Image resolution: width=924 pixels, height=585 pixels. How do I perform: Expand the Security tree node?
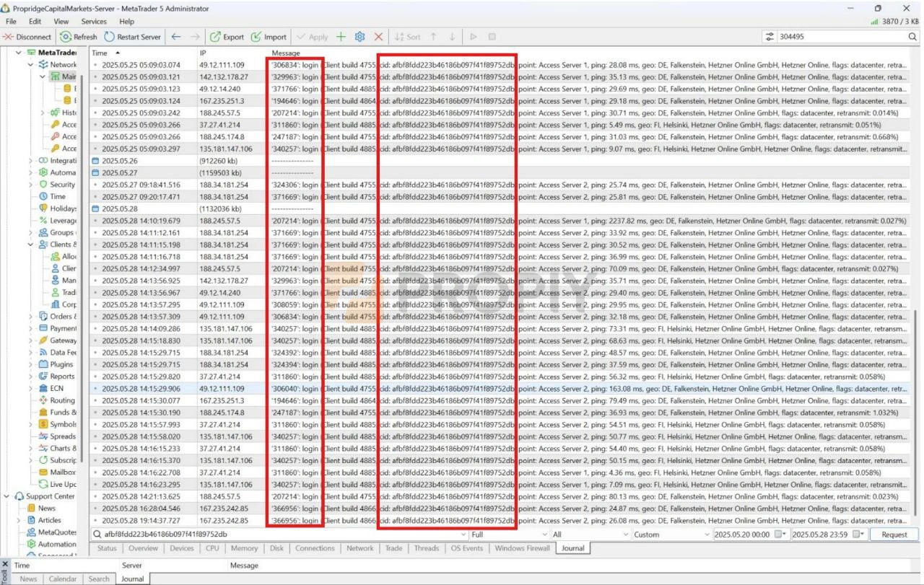31,185
